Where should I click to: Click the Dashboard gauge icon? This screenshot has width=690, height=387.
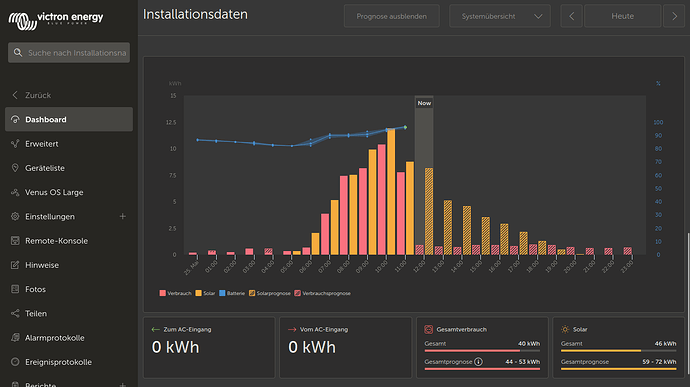tap(15, 119)
